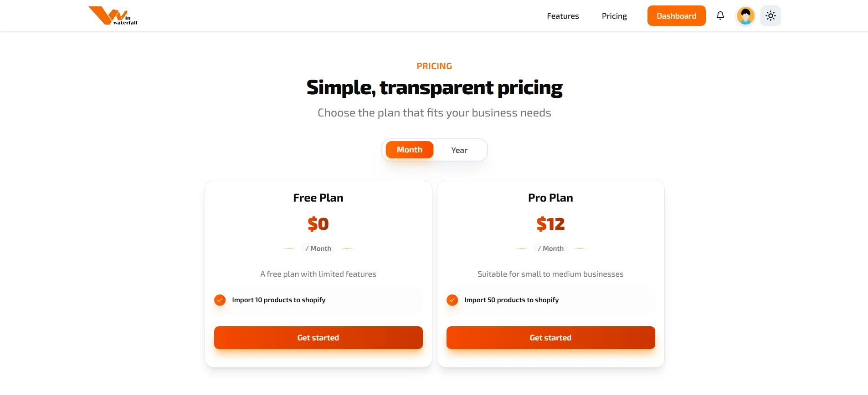Toggle light mode in the header
868x395 pixels.
point(770,15)
